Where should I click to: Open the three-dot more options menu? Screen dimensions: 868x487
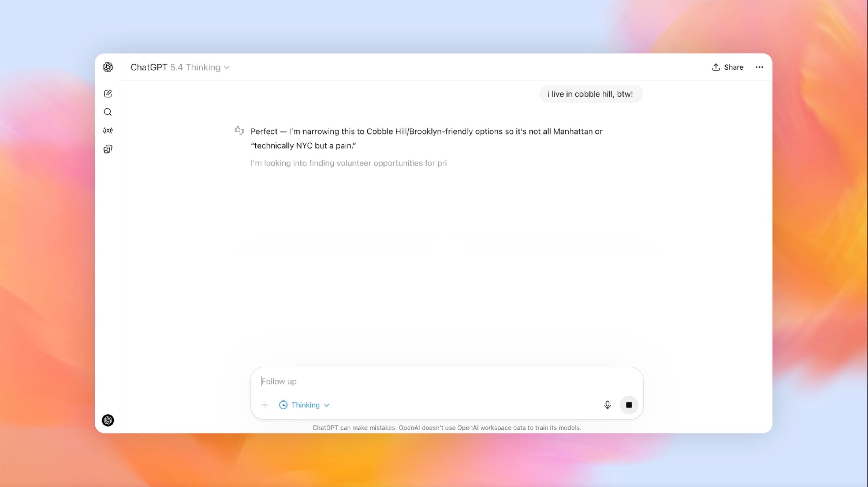pyautogui.click(x=759, y=67)
